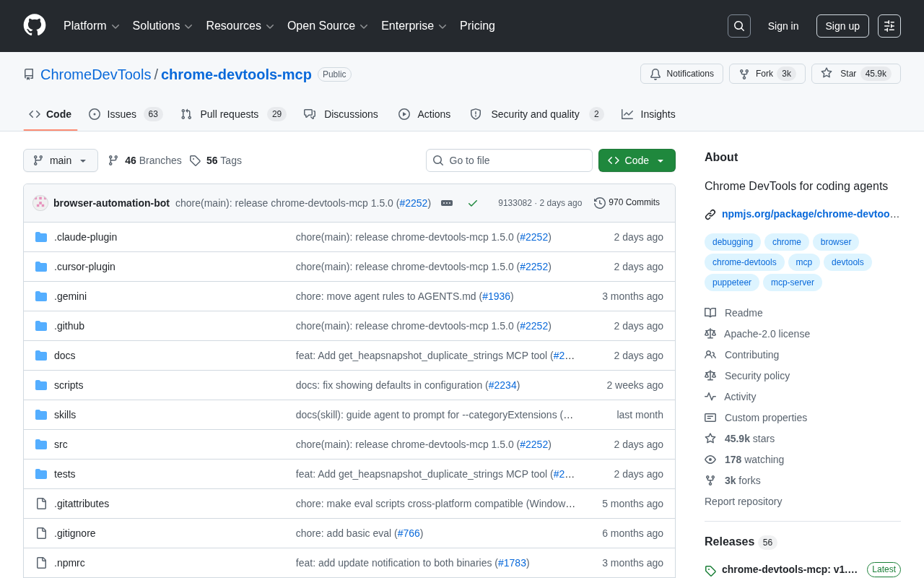
Task: Open pull request #2234 link
Action: [x=502, y=385]
